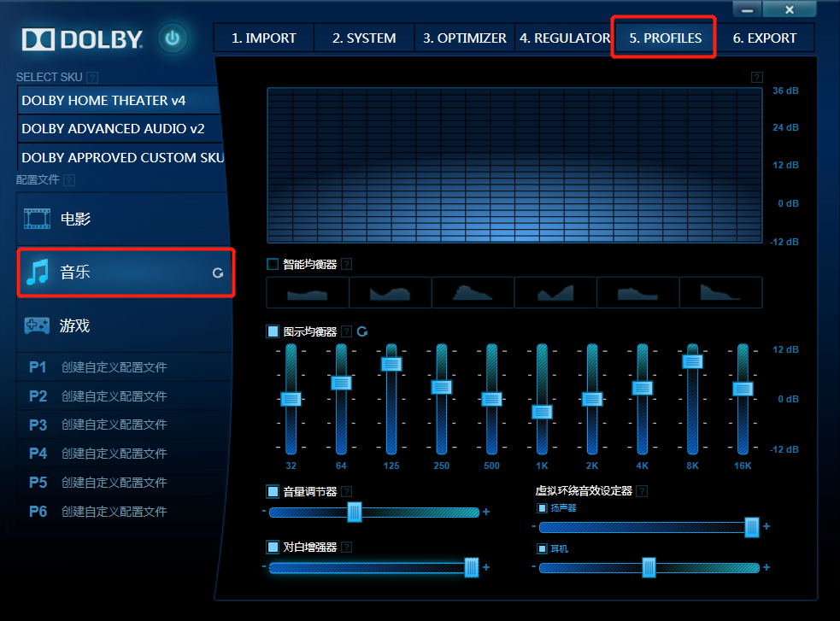Image resolution: width=840 pixels, height=621 pixels.
Task: Open help for 智能均衡器
Action: (347, 264)
